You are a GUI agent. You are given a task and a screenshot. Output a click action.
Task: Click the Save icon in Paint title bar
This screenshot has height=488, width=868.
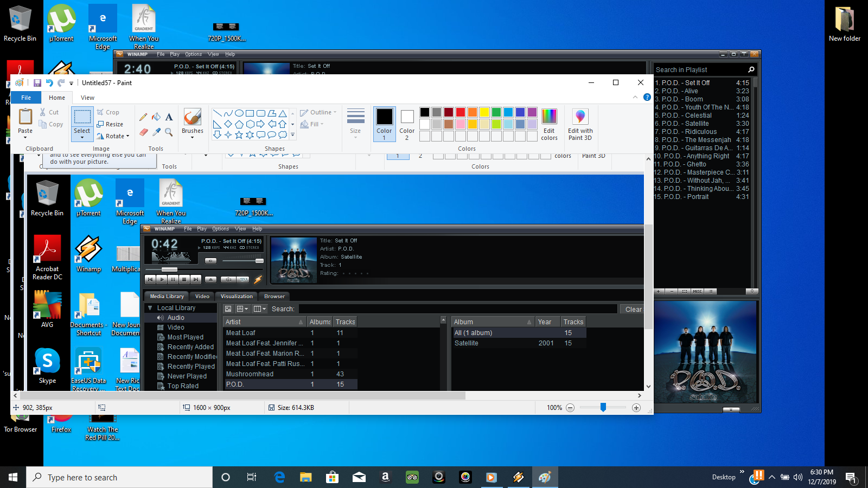click(37, 83)
